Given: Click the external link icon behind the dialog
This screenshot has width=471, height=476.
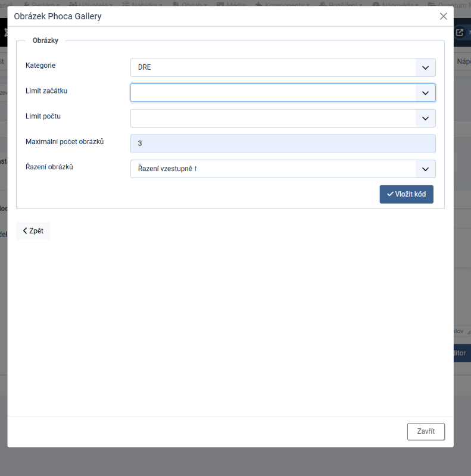Looking at the screenshot, I should click(x=460, y=33).
